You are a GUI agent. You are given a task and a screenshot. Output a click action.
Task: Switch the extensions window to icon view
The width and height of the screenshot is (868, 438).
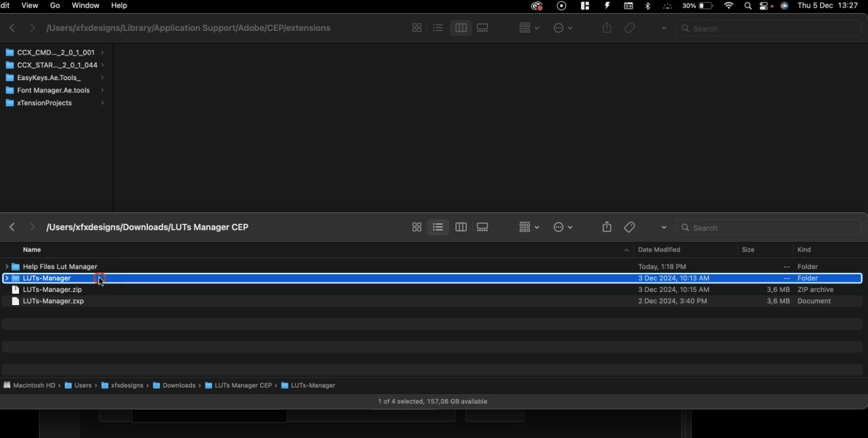[x=416, y=28]
